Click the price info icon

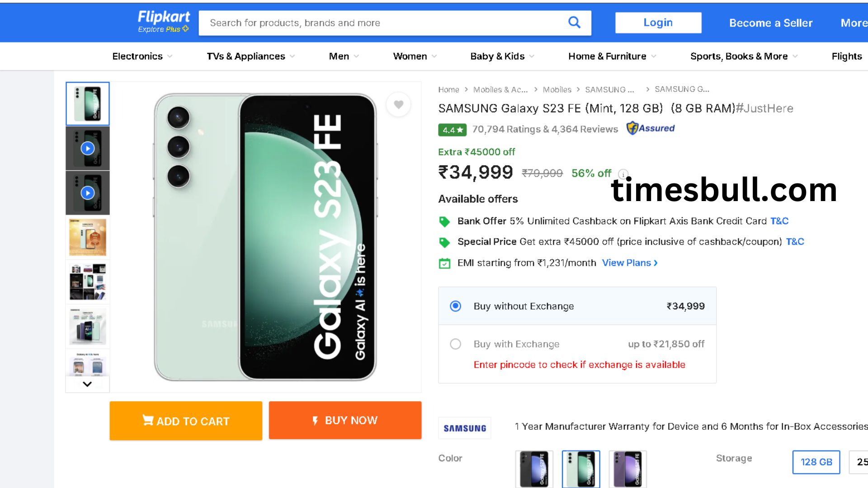(x=623, y=174)
